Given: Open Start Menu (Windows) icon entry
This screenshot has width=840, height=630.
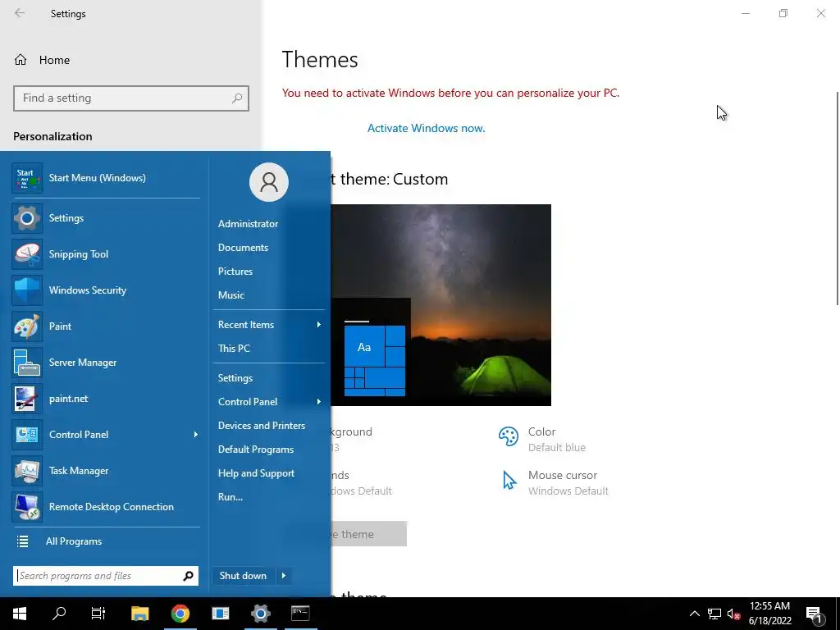Looking at the screenshot, I should pos(27,178).
